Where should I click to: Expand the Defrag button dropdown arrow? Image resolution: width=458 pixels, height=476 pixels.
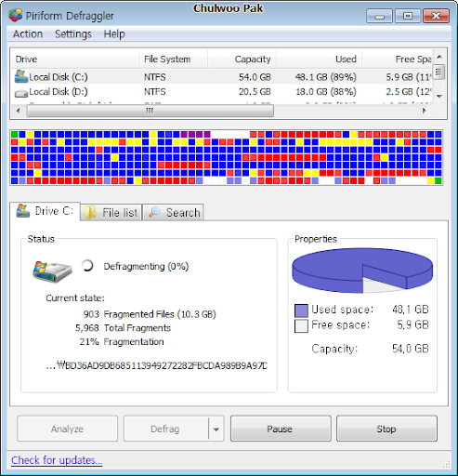pyautogui.click(x=216, y=430)
